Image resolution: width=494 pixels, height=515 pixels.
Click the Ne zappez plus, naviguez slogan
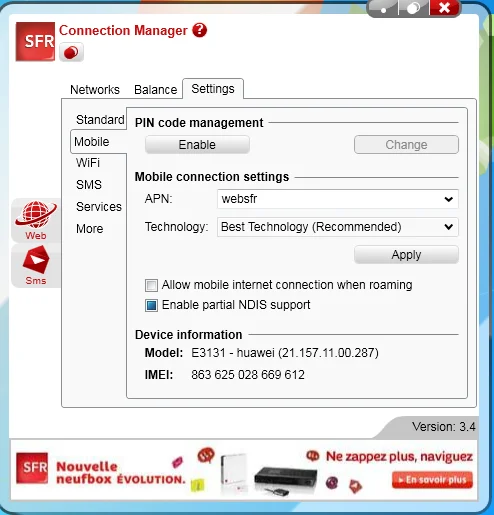pyautogui.click(x=399, y=456)
